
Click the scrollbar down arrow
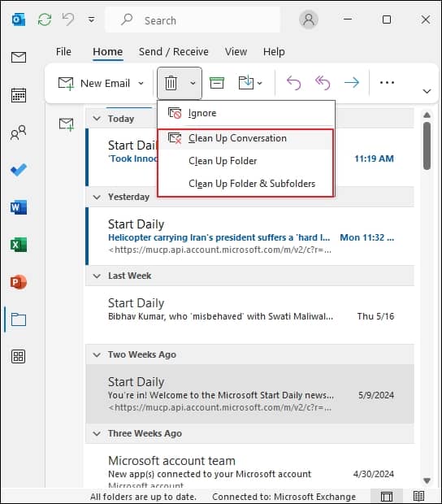pos(427,480)
